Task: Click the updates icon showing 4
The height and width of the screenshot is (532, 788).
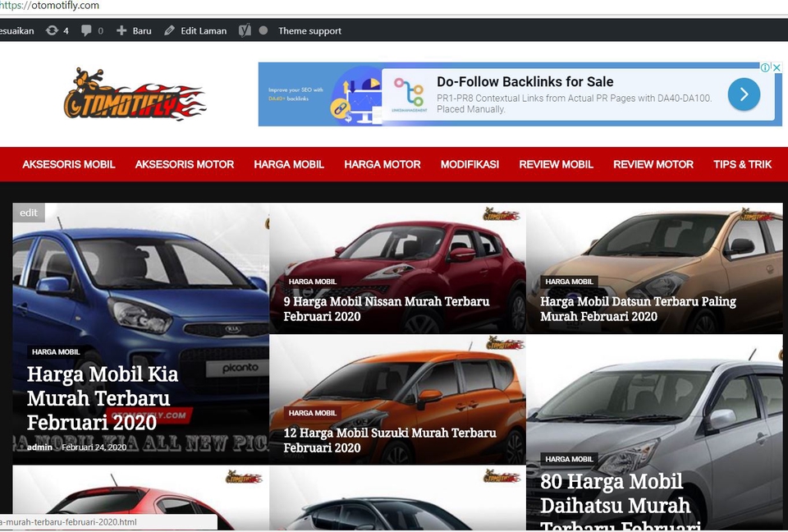Action: click(x=57, y=30)
